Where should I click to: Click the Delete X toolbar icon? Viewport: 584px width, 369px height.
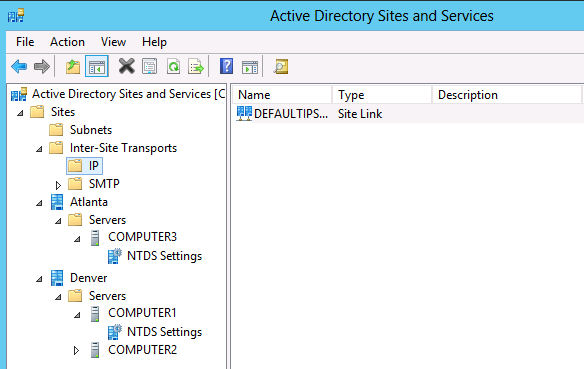[127, 67]
